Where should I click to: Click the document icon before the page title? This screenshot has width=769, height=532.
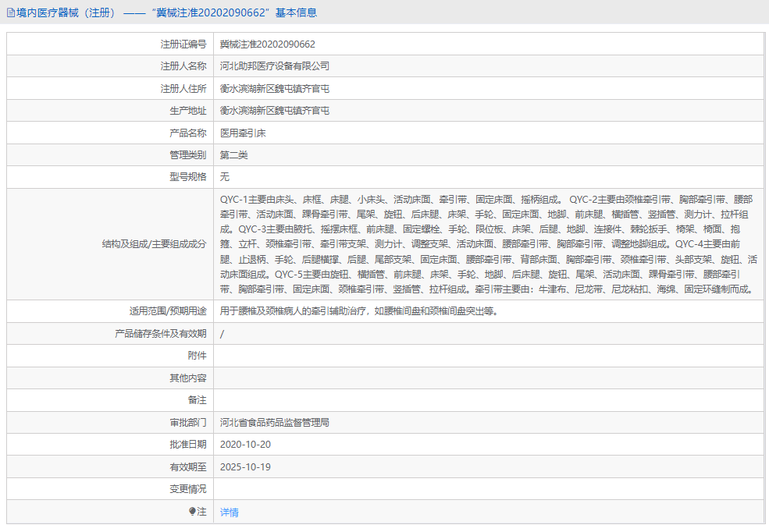coord(11,12)
